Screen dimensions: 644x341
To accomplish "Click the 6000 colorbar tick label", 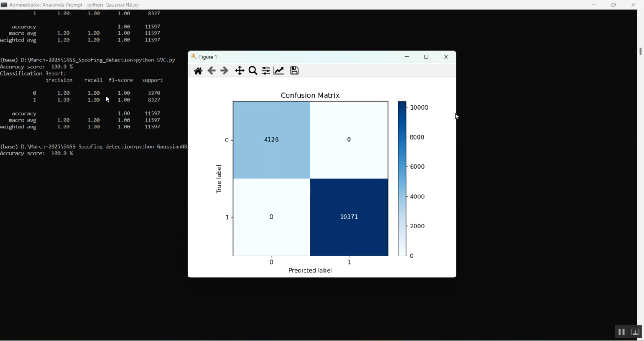I will tap(417, 167).
